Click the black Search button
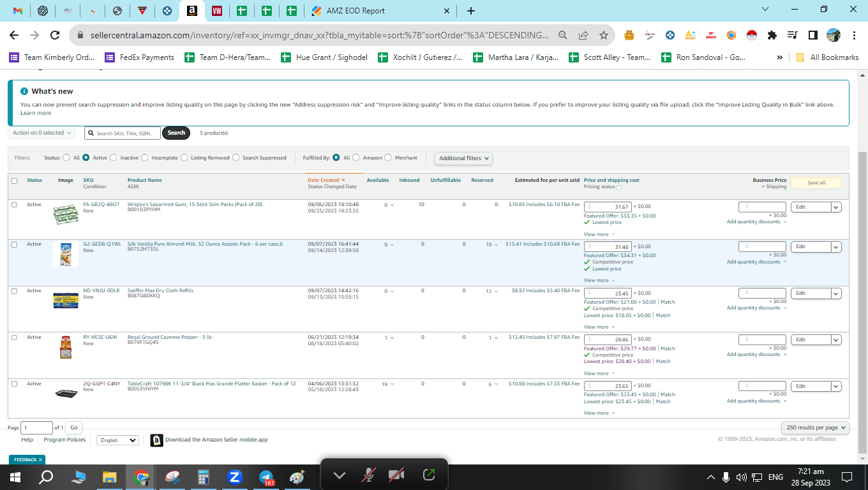868x490 pixels. [176, 133]
